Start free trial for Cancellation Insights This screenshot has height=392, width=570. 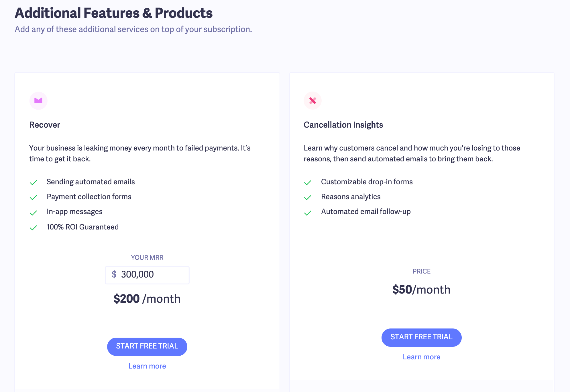[x=421, y=337]
